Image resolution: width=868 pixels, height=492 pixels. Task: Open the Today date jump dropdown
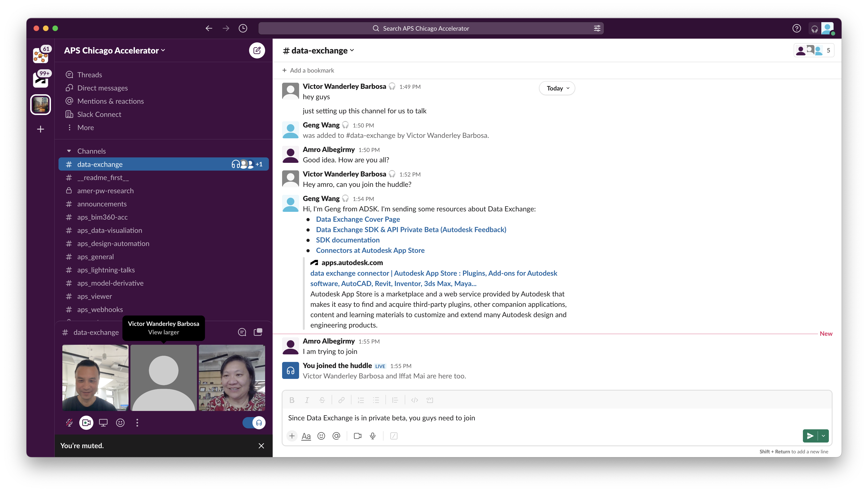tap(557, 88)
